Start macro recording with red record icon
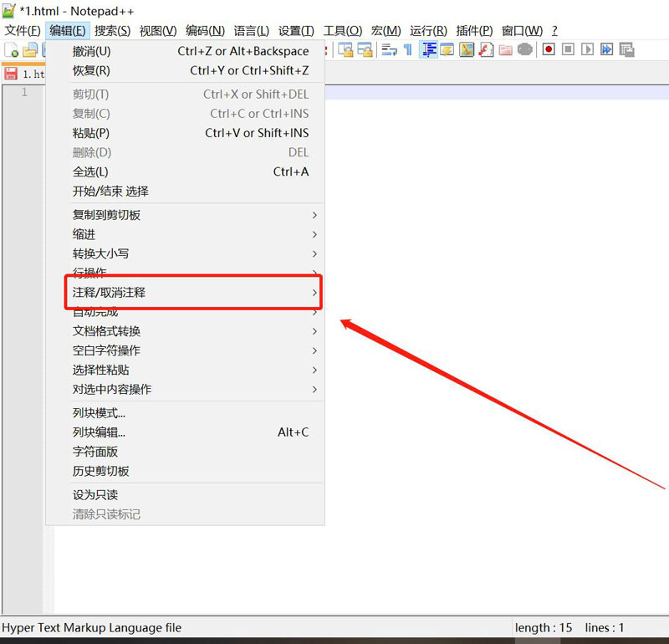669x644 pixels. click(x=549, y=49)
